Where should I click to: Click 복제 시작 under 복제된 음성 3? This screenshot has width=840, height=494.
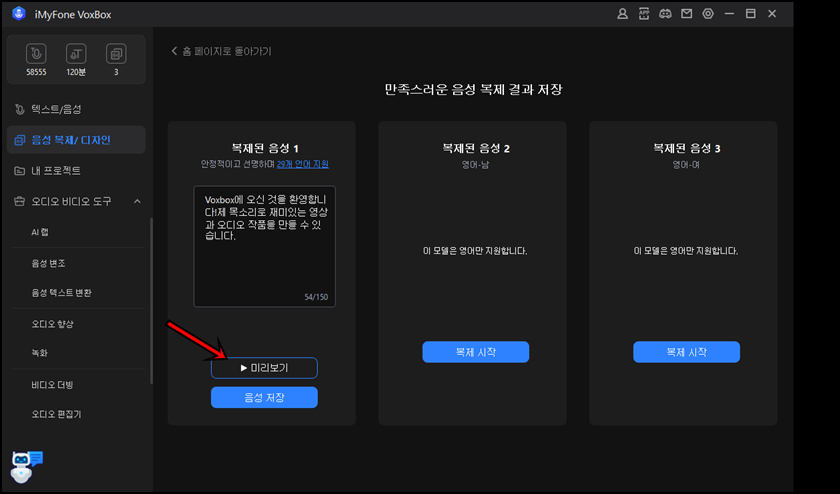(x=686, y=352)
